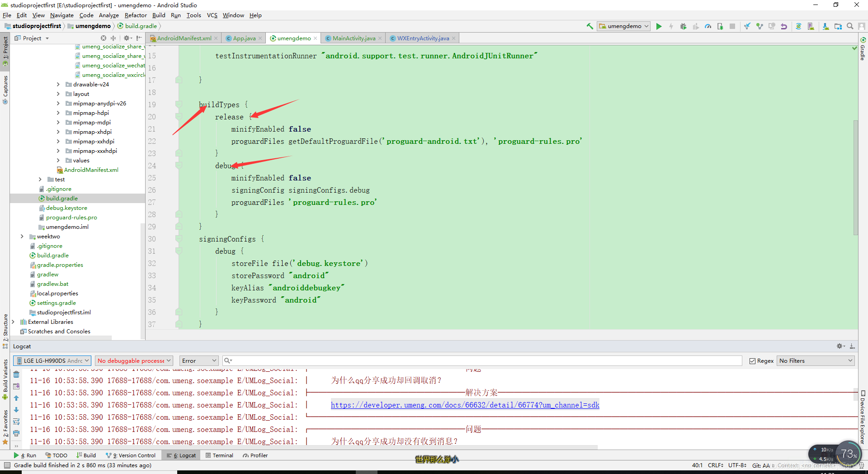Viewport: 868px width, 474px height.
Task: Open Logcat settings gear icon
Action: 840,346
